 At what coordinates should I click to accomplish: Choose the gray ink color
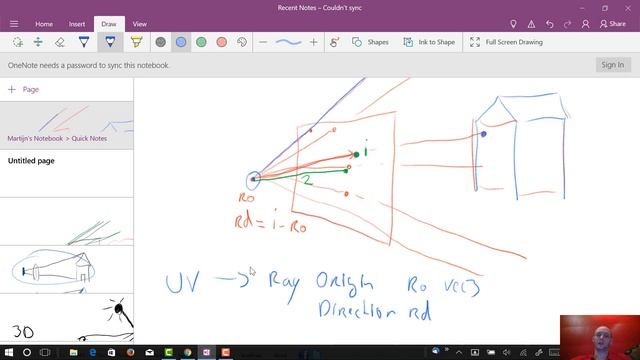160,42
